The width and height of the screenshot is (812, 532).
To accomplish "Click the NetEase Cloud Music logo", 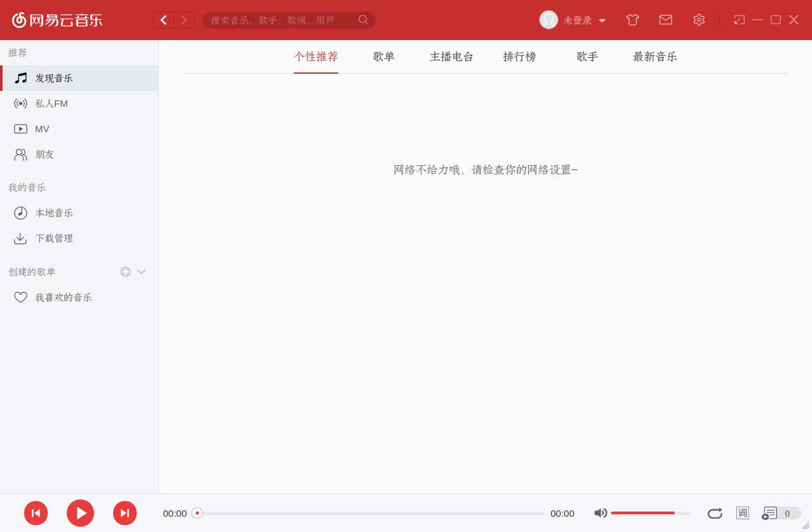I will 57,20.
